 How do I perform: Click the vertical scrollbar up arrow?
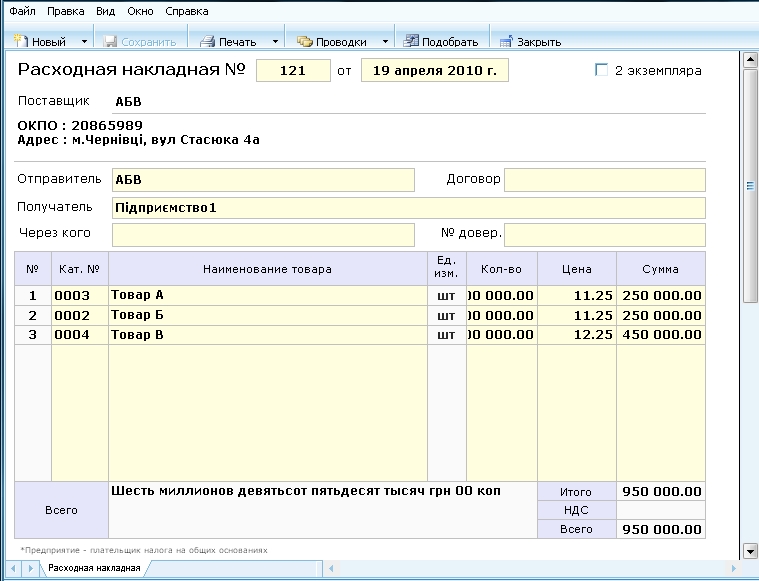(750, 60)
